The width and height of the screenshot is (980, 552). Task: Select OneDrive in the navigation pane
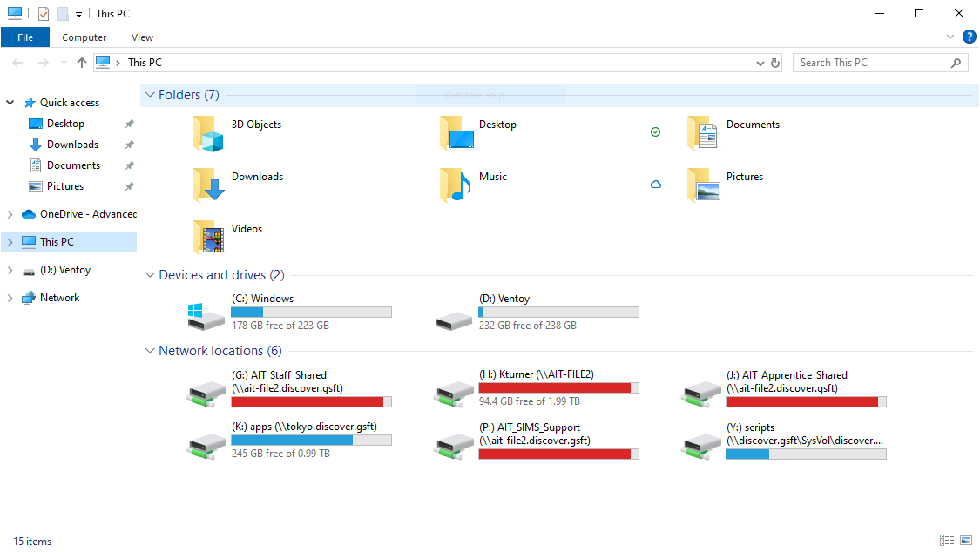tap(88, 214)
